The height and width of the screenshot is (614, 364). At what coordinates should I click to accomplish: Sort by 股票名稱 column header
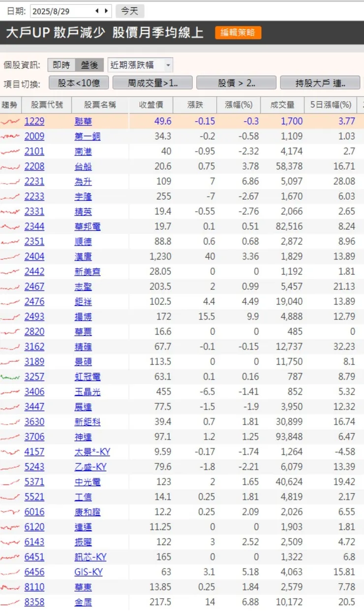coord(100,105)
